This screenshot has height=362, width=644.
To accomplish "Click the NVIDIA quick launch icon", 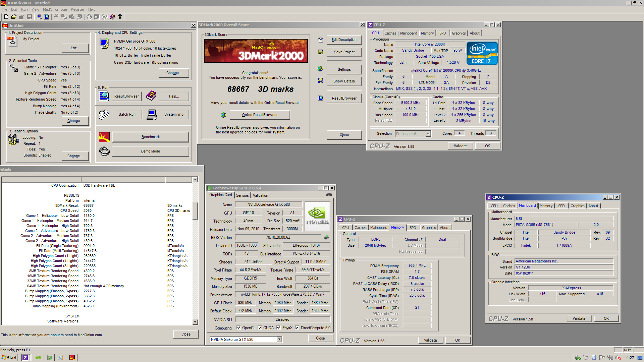I will pyautogui.click(x=38, y=358).
